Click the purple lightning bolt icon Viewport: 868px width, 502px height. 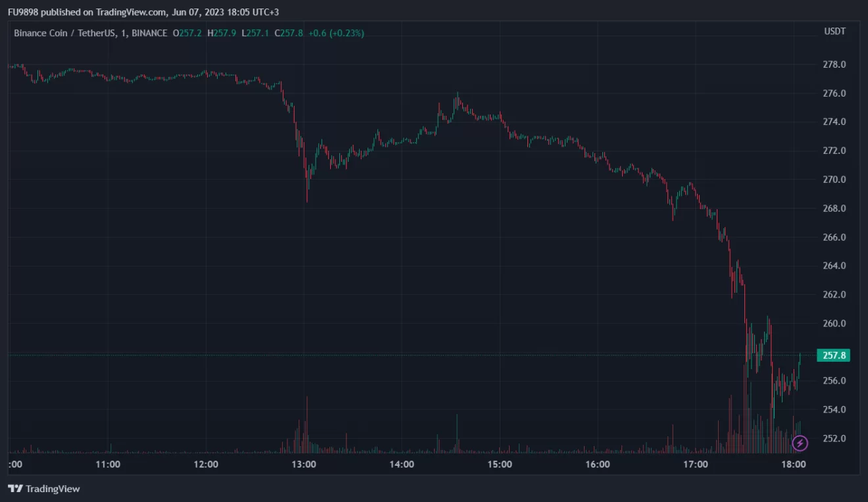click(800, 443)
